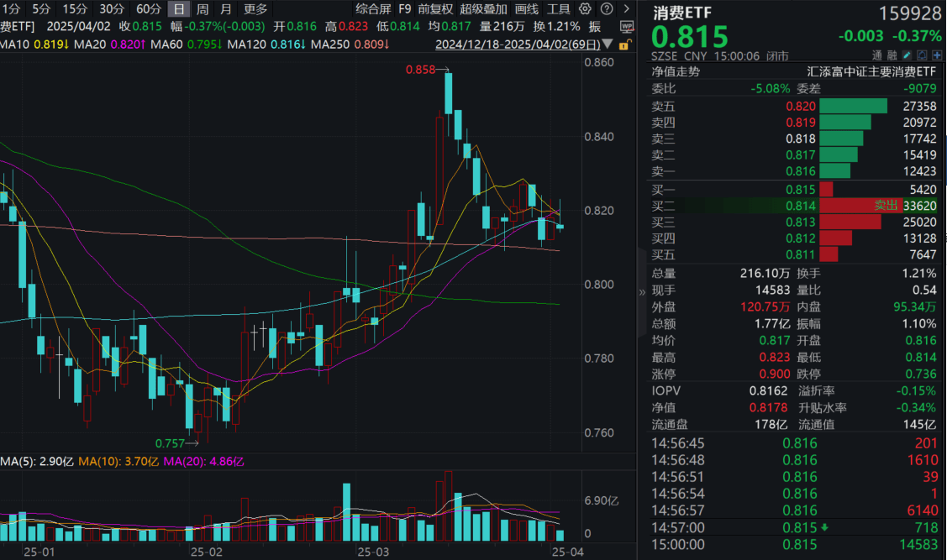Screen dimensions: 947x560
Task: Open the 汇添富中证主要消费ETF link
Action: click(x=874, y=71)
